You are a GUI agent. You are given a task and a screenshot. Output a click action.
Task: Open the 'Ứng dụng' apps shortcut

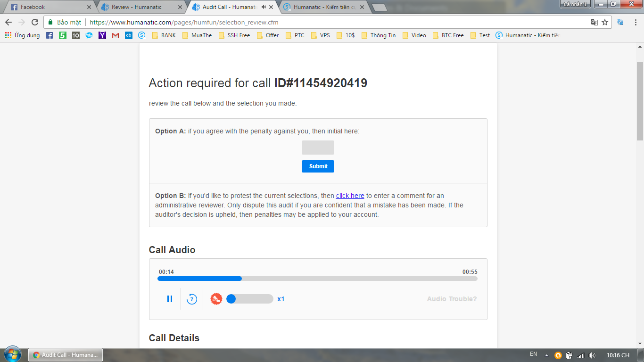tap(22, 35)
